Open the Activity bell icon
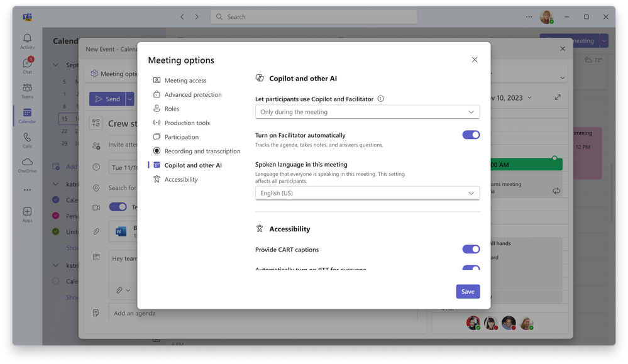The height and width of the screenshot is (364, 628). pos(27,41)
